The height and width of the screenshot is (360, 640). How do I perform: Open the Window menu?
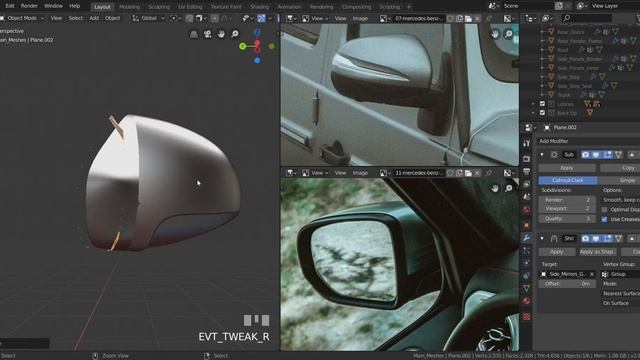53,6
